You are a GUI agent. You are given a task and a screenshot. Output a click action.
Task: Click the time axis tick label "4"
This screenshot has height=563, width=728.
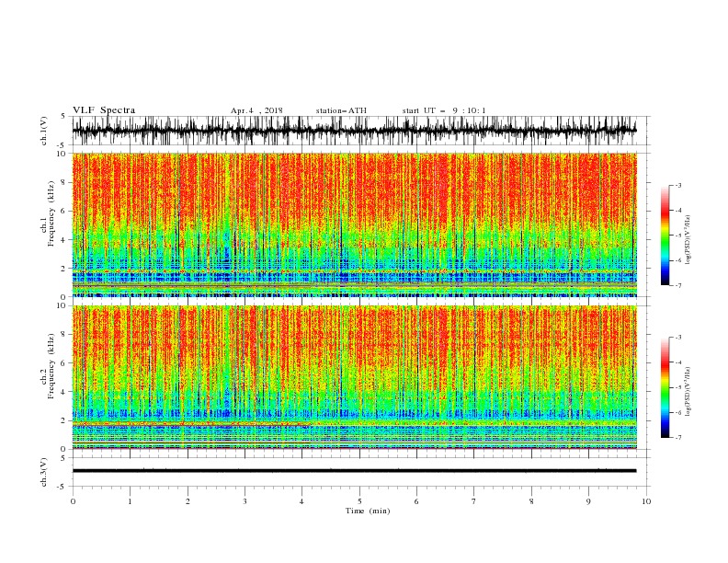tap(302, 501)
